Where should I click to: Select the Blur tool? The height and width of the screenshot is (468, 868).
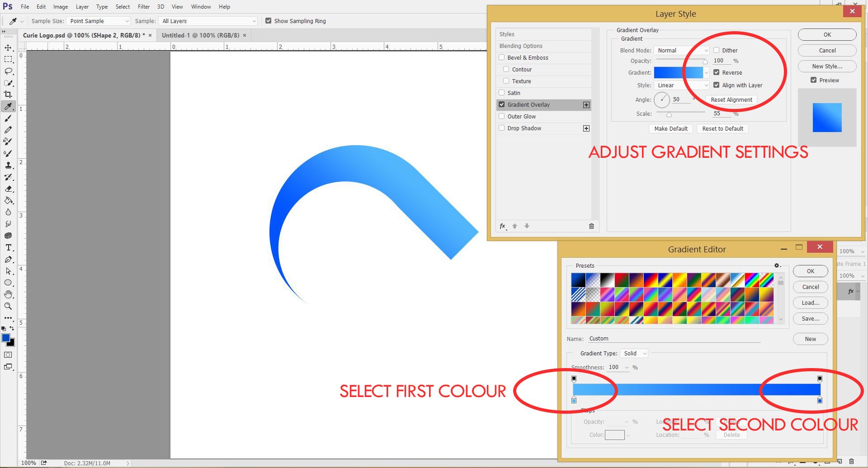pos(8,212)
